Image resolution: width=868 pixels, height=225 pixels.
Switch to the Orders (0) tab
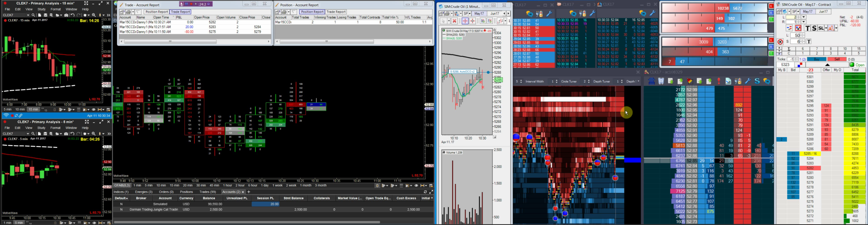click(x=166, y=192)
